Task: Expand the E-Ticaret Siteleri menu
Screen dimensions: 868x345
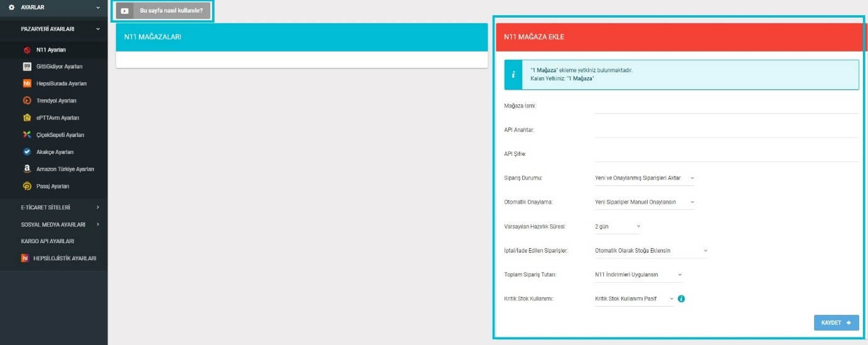Action: point(54,207)
